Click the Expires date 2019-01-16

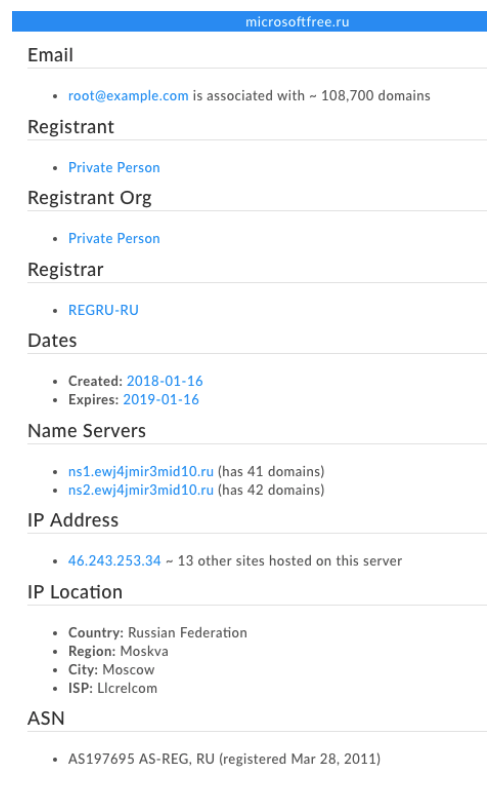161,400
